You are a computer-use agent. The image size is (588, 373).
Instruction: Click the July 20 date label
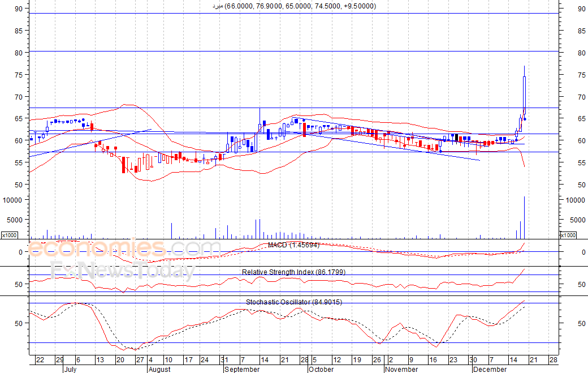coord(120,360)
